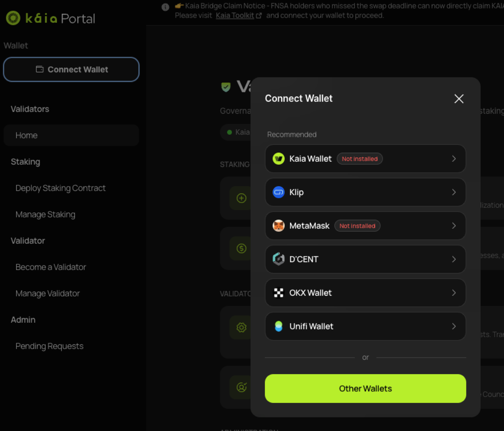Click the Unifi Wallet icon
The height and width of the screenshot is (431, 504).
pos(278,326)
